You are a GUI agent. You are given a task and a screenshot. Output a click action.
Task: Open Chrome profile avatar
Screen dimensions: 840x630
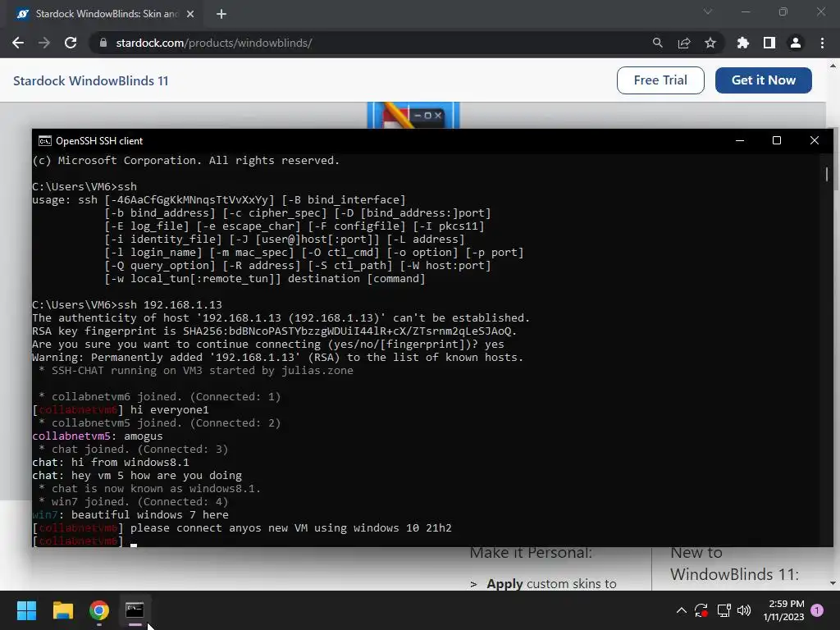796,43
